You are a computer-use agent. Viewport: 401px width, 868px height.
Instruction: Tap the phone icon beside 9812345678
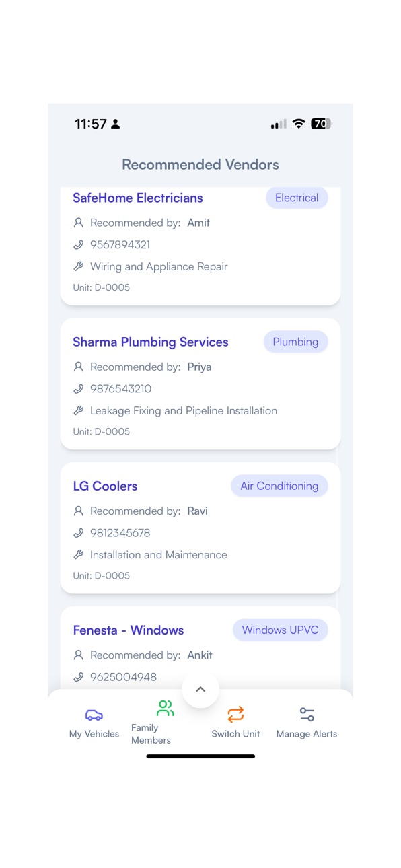pyautogui.click(x=79, y=533)
